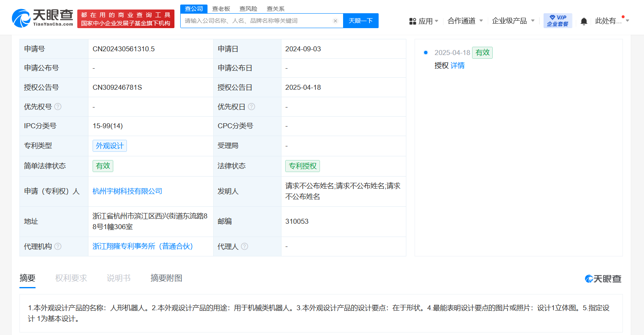Select the 查风险 search tab

248,9
